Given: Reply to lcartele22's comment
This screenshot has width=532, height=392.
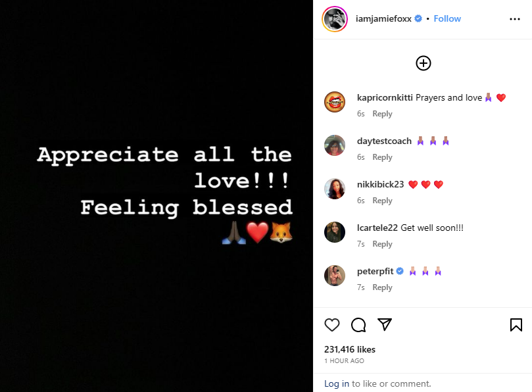Looking at the screenshot, I should point(382,244).
